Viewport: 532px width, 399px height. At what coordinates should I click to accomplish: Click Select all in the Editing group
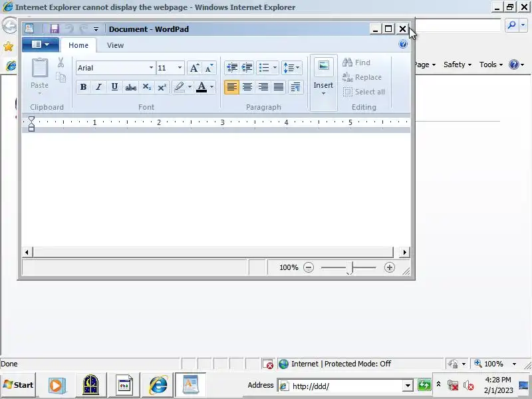pos(364,92)
